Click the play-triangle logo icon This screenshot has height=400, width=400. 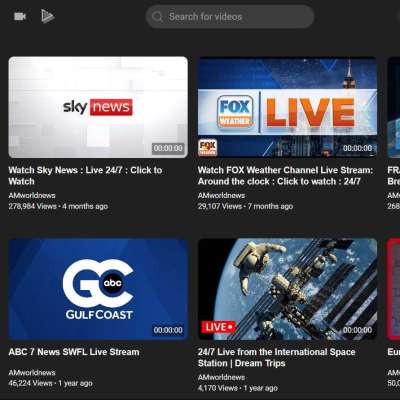pyautogui.click(x=48, y=16)
